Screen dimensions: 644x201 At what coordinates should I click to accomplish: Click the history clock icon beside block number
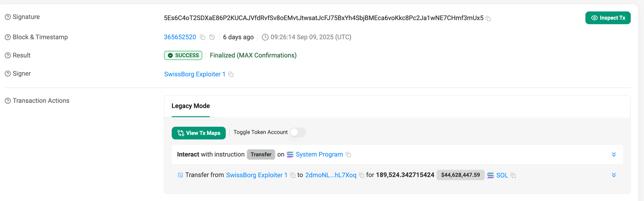tap(212, 37)
